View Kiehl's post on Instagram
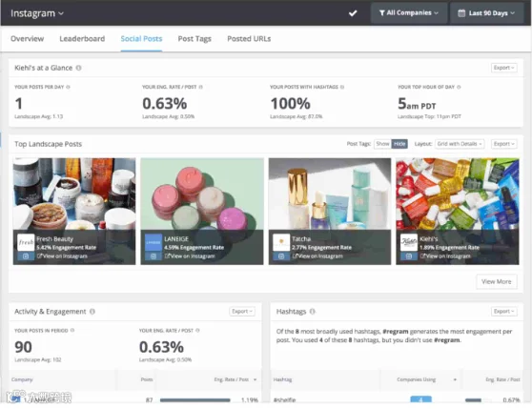The image size is (532, 409). [x=445, y=256]
